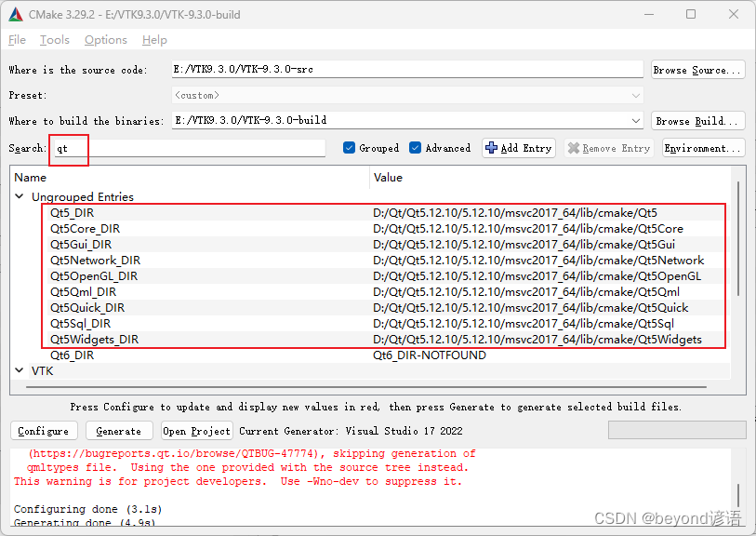Click Open Project to launch Visual Studio

click(196, 430)
